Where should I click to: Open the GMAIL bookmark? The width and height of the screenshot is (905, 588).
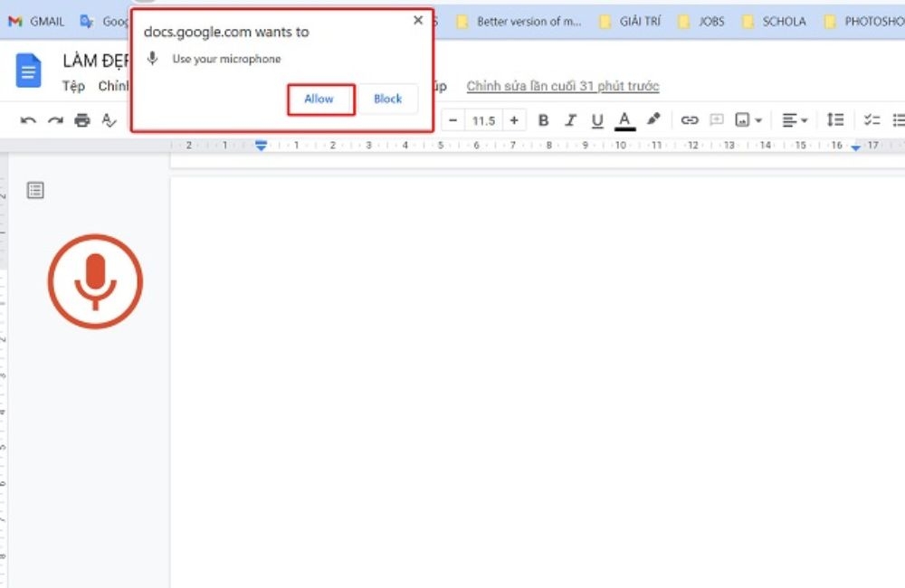coord(36,22)
